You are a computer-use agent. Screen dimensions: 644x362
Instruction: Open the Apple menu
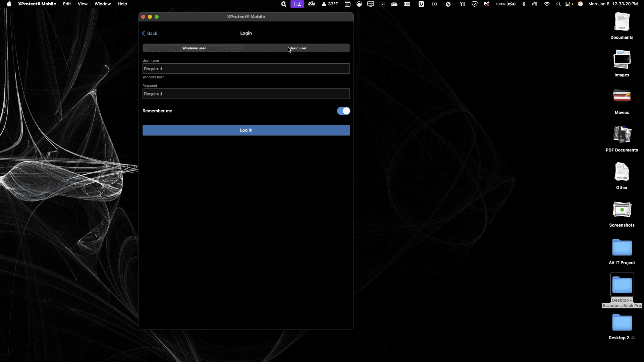click(x=9, y=4)
